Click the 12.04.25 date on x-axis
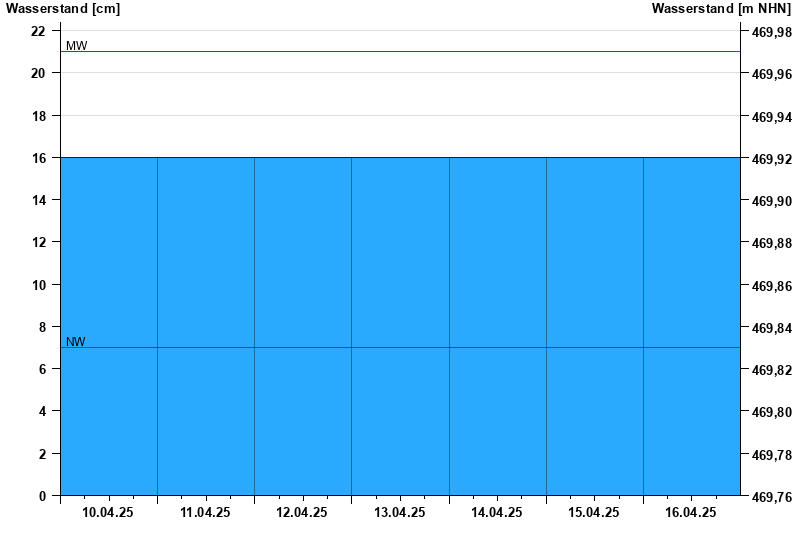The width and height of the screenshot is (800, 550). pos(302,513)
